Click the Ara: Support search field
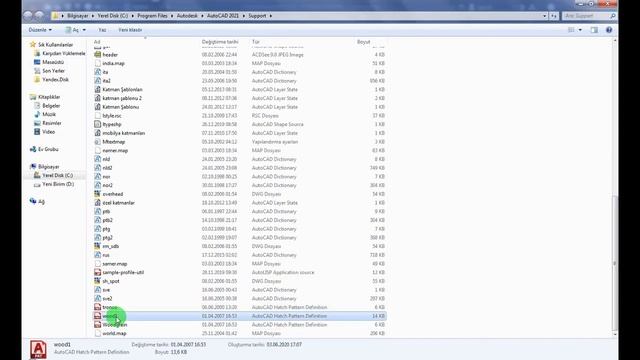 (x=586, y=16)
